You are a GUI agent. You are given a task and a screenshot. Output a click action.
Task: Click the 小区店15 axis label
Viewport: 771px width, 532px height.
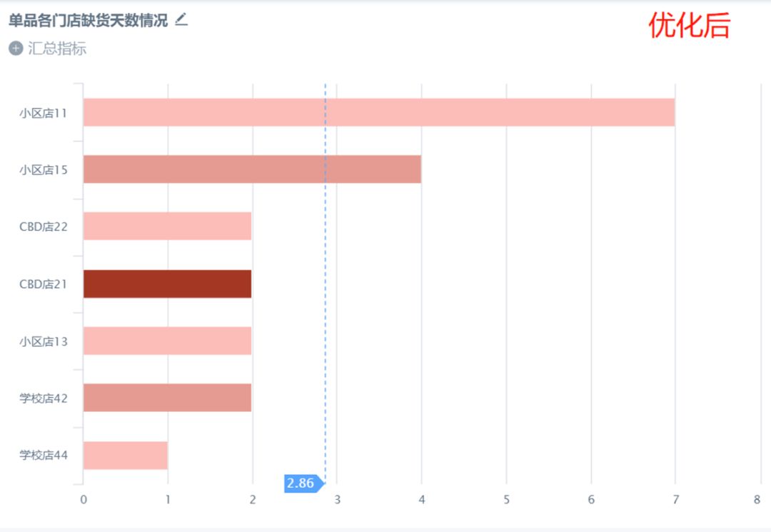pos(44,170)
